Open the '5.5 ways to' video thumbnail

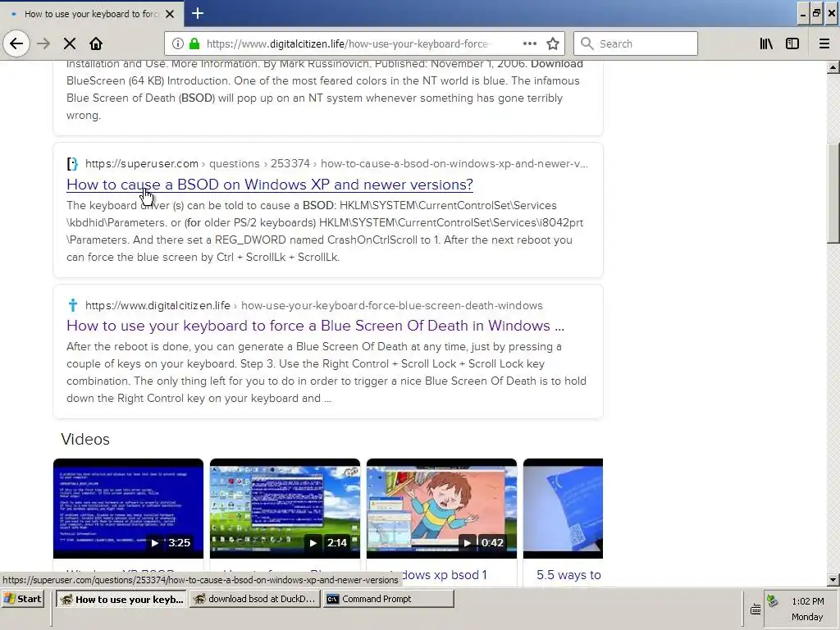pyautogui.click(x=563, y=509)
